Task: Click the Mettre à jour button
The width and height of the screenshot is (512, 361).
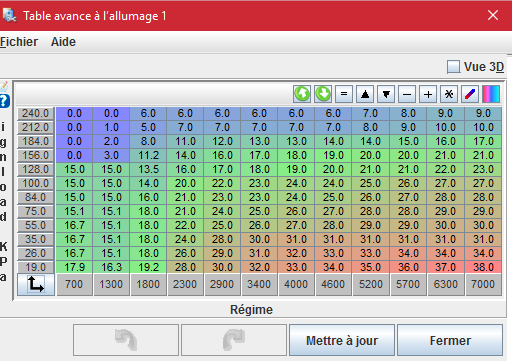Action: [x=342, y=340]
